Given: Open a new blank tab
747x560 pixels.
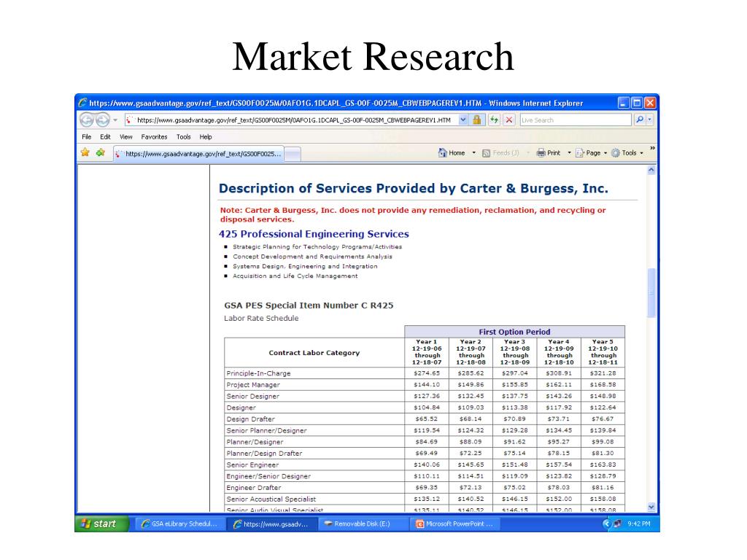Looking at the screenshot, I should pos(293,155).
